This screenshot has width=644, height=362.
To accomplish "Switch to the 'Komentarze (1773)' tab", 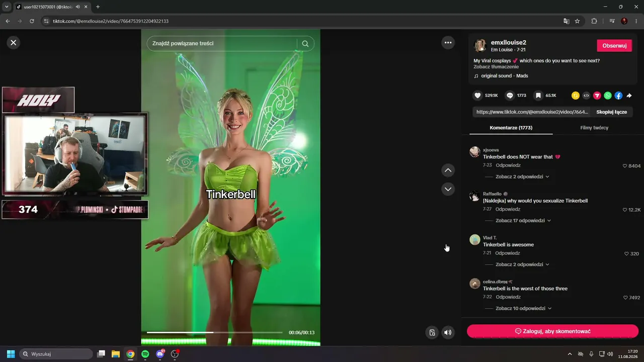I will click(x=511, y=128).
